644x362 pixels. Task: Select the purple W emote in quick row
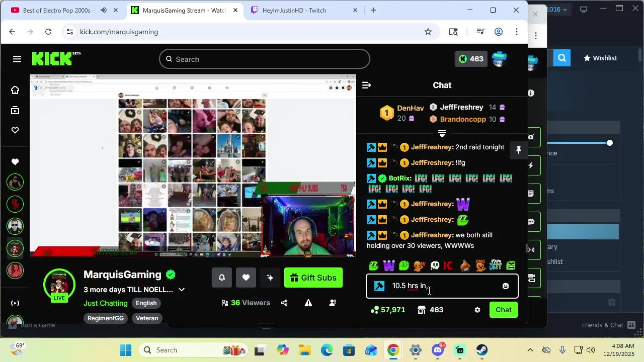point(389,265)
